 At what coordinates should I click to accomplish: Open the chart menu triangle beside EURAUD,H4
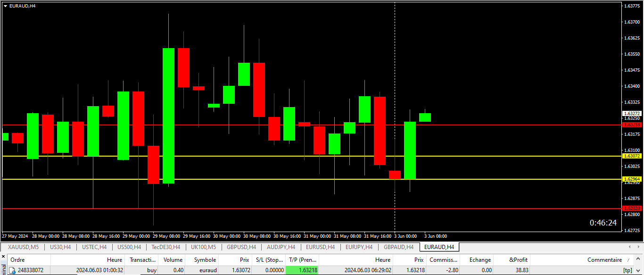pos(5,6)
